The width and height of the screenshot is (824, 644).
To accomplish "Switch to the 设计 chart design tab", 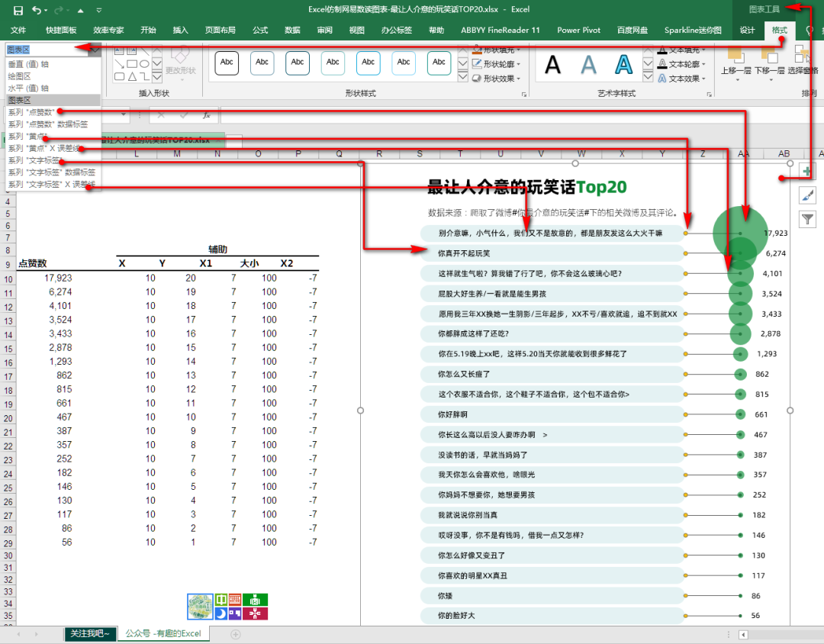I will click(747, 31).
